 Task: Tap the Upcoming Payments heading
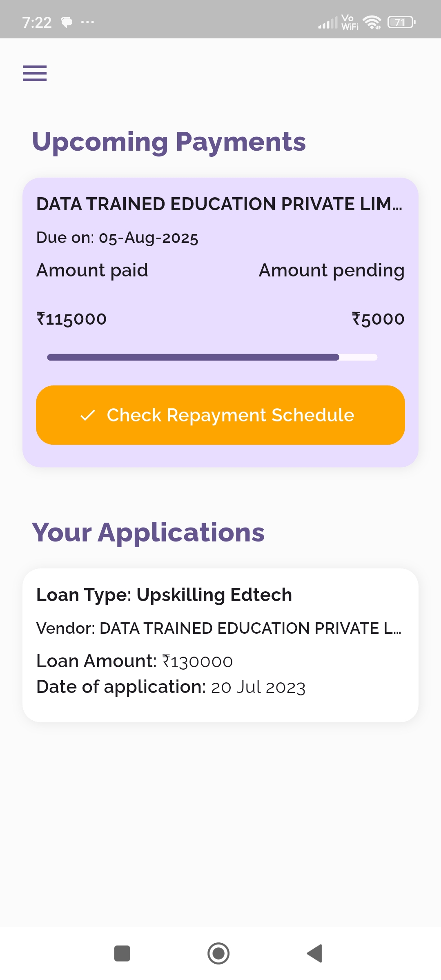(169, 142)
